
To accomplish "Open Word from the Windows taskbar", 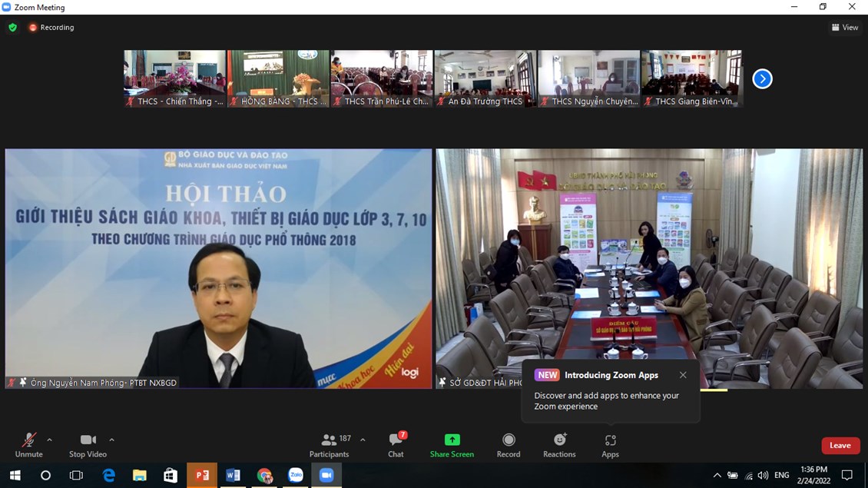I will point(234,476).
